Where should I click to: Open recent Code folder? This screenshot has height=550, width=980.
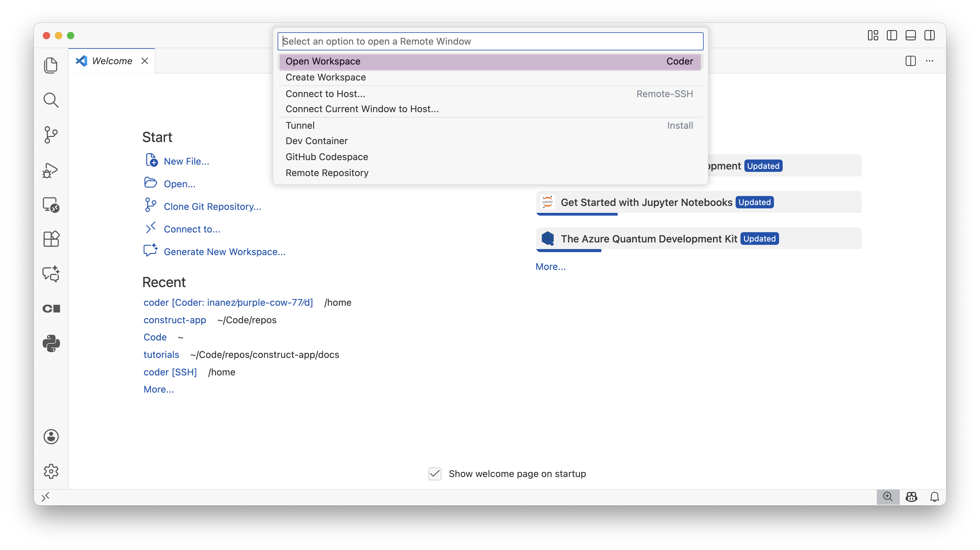(155, 337)
